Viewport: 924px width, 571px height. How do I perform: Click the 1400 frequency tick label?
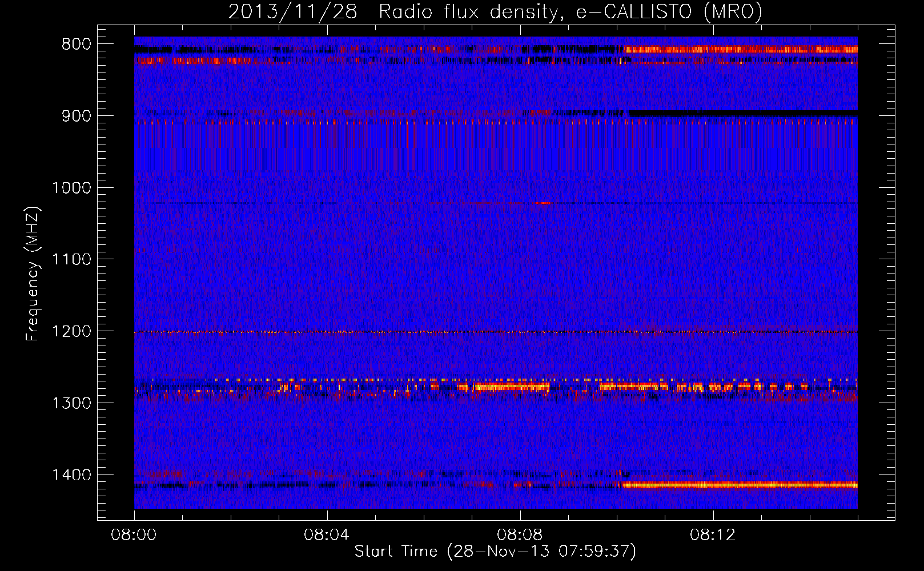[x=71, y=475]
